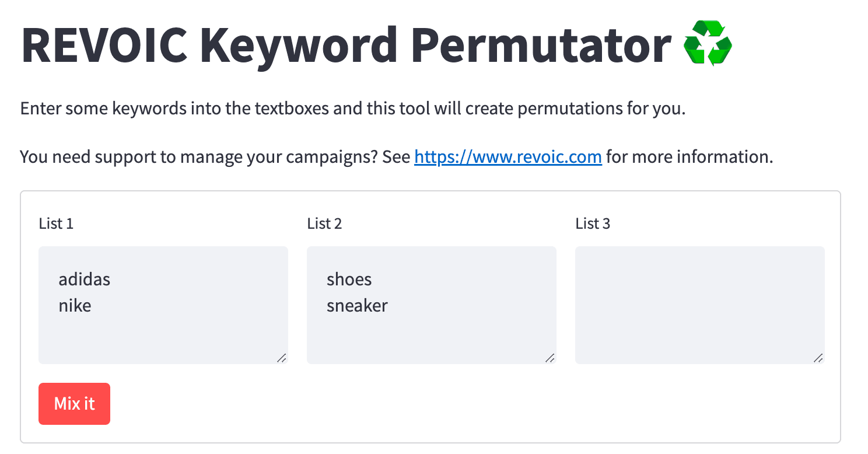Click the word sneaker in List 2
This screenshot has height=454, width=868.
pos(357,305)
